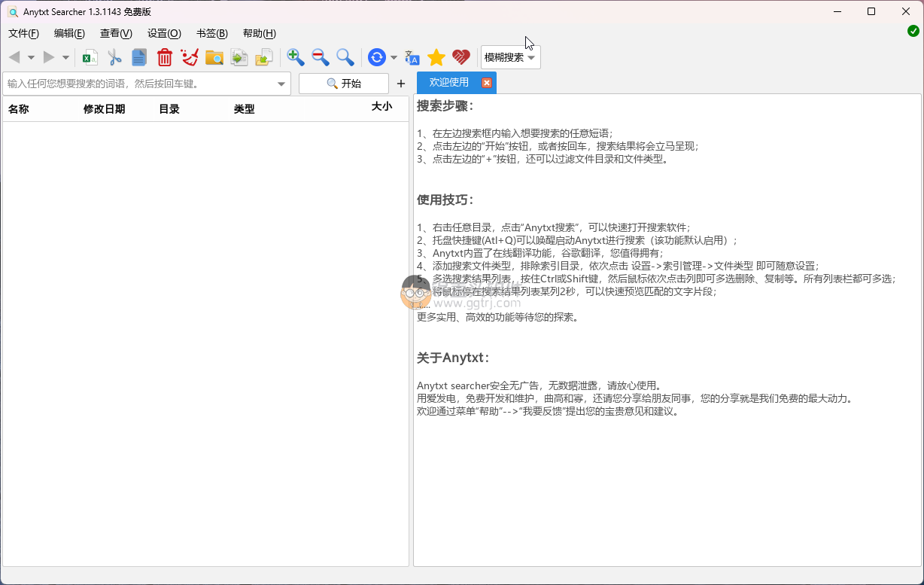Click the translate icon

point(412,57)
